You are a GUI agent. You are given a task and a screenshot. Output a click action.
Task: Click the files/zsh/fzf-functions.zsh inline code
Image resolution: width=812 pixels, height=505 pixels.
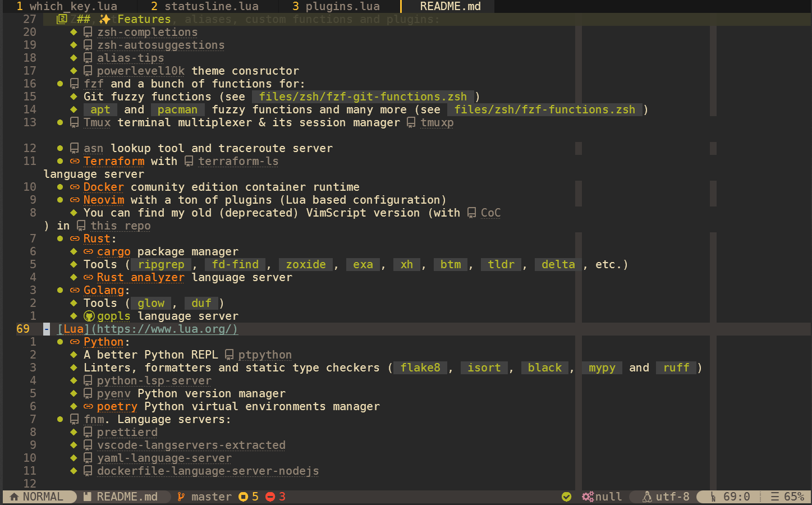[544, 109]
